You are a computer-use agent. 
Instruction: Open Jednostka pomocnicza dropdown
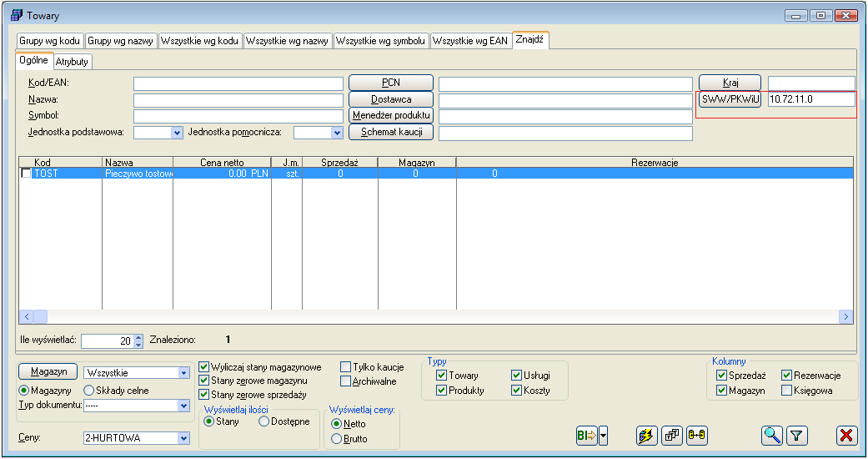[337, 133]
